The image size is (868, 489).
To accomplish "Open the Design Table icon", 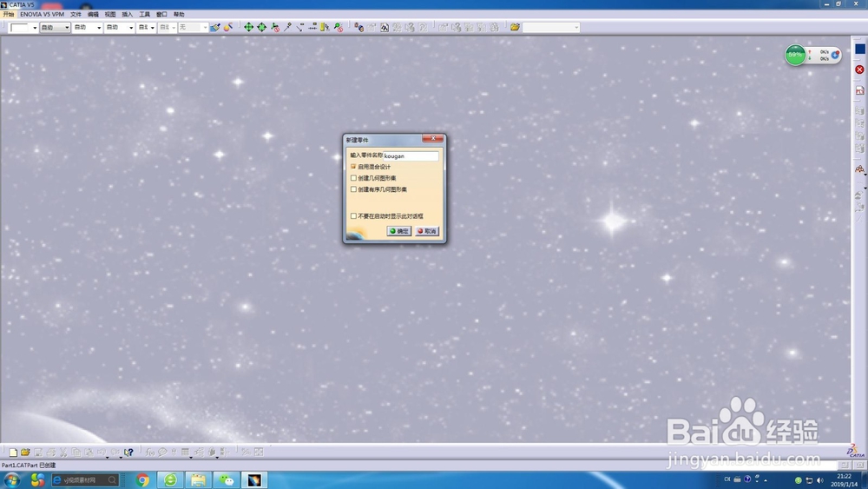I will (x=186, y=453).
